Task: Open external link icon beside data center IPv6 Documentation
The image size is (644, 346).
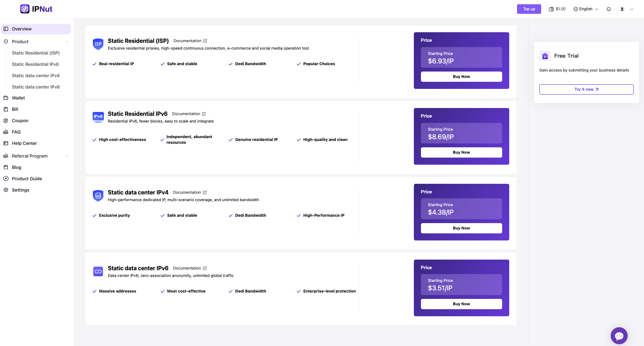Action: pyautogui.click(x=205, y=268)
